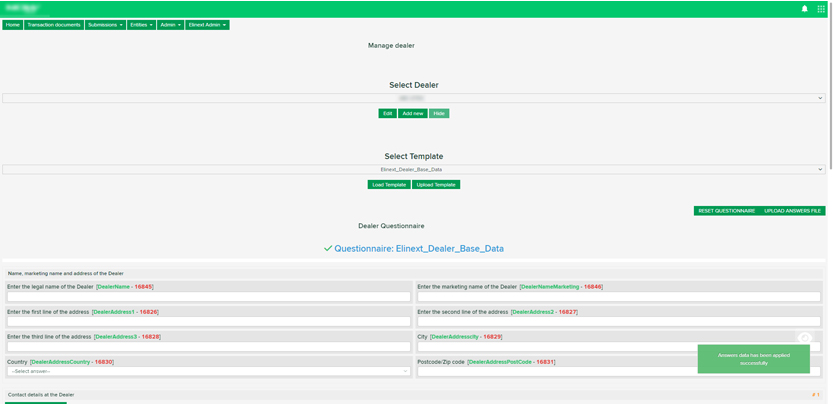
Task: Click the Home button
Action: 13,25
